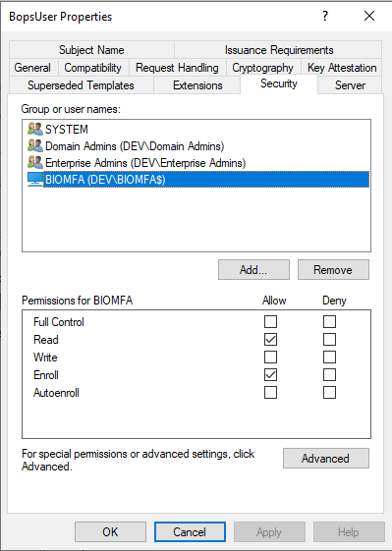The image size is (392, 551).
Task: Click the Read permission label
Action: click(x=46, y=340)
